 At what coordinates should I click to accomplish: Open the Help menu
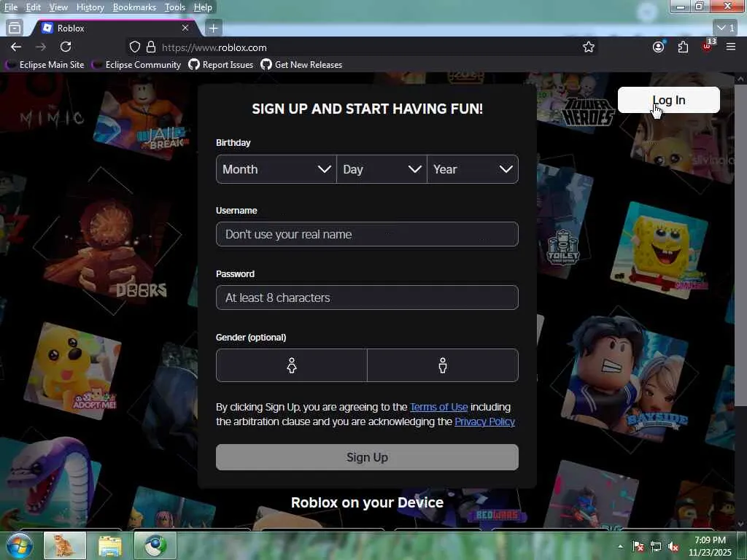point(203,7)
